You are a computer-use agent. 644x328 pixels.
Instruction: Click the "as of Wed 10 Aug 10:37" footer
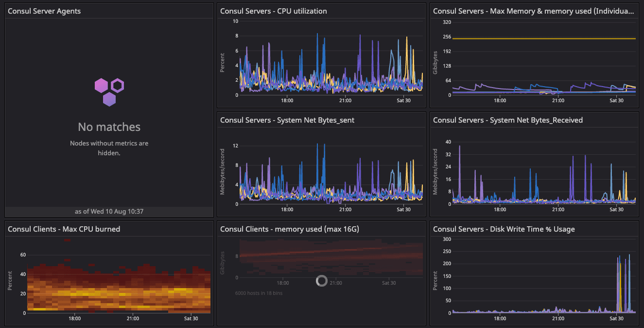109,212
